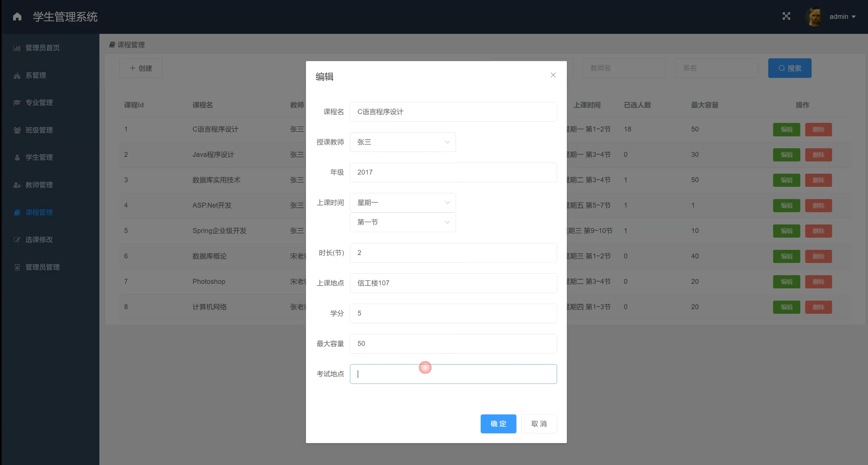This screenshot has width=868, height=465.
Task: Open 管理员管理 in the sidebar
Action: pos(43,267)
